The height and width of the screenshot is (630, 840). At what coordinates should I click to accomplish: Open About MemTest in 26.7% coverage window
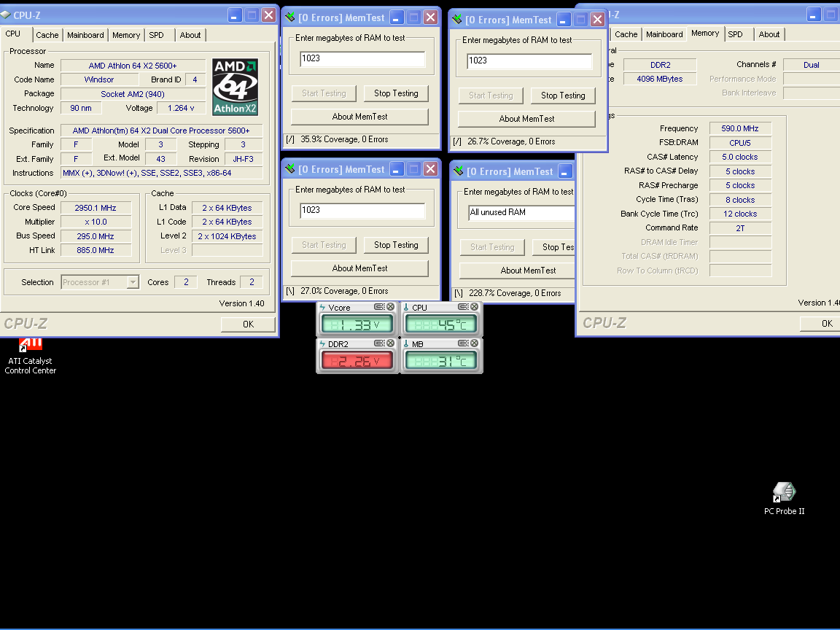coord(526,119)
